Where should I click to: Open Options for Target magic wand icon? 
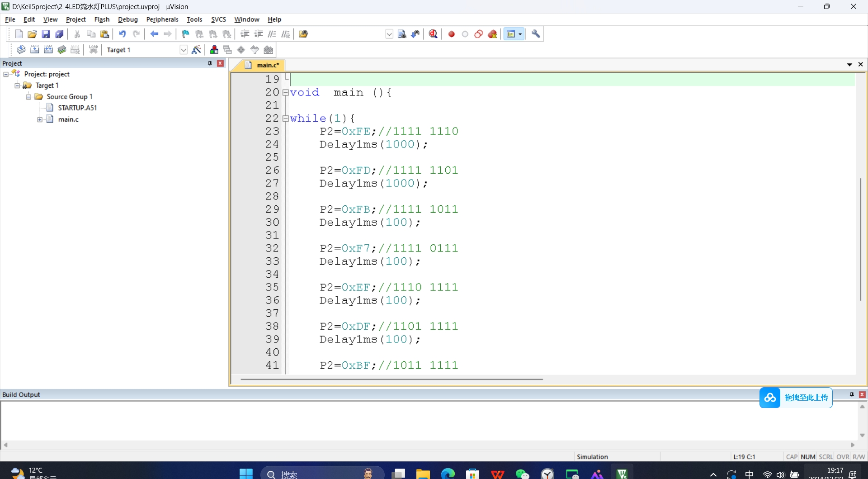tap(196, 50)
